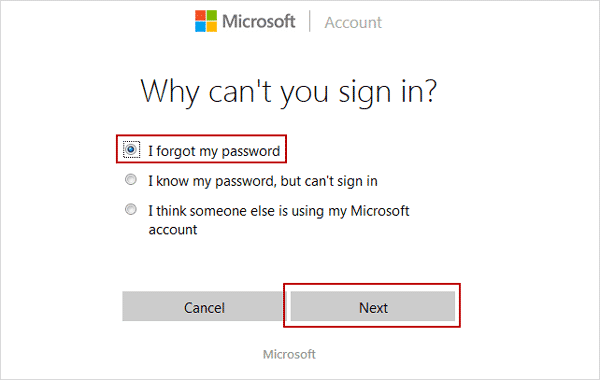Image resolution: width=600 pixels, height=380 pixels.
Task: Click 'I think someone else is using my Microsoft' text
Action: tap(279, 211)
